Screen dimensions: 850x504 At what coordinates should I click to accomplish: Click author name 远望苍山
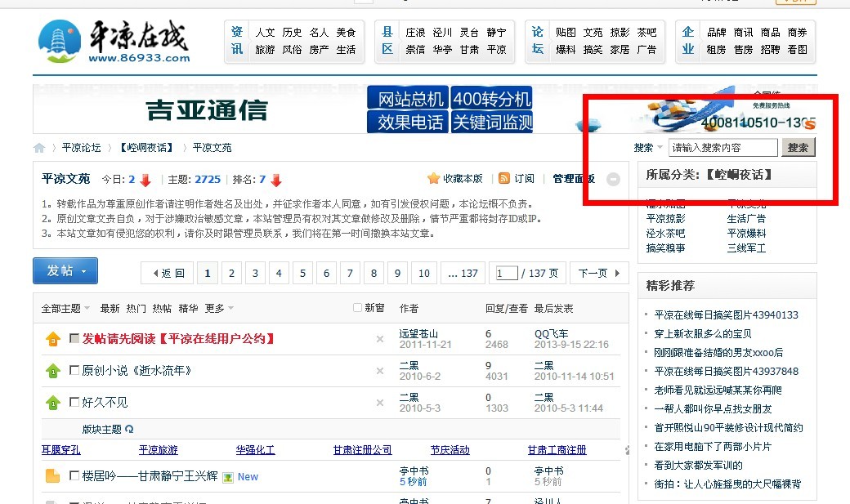[x=418, y=334]
